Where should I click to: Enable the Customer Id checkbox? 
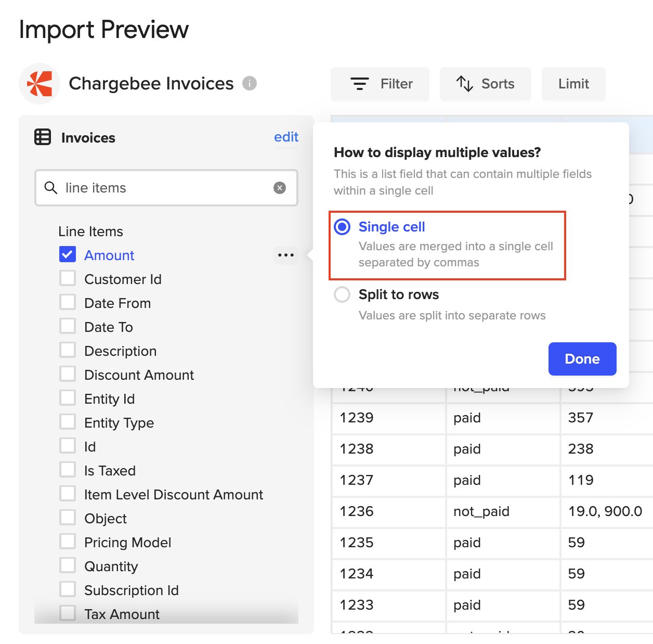[x=68, y=278]
